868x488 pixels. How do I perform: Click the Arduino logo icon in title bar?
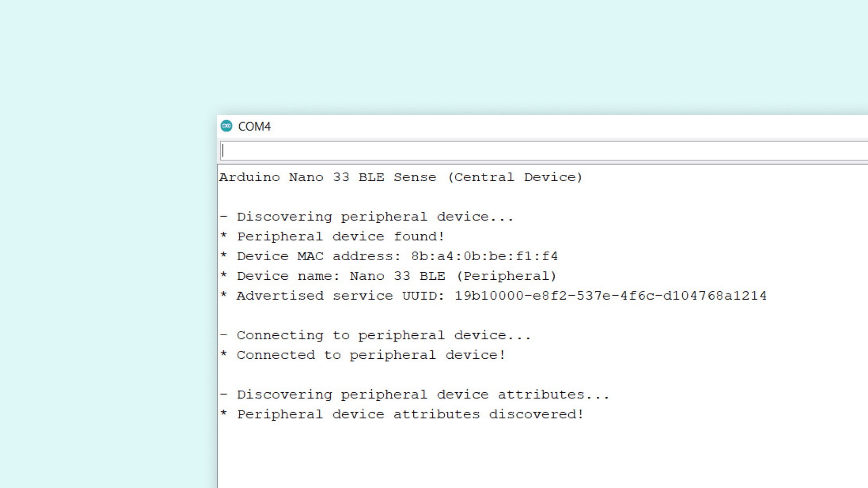[x=226, y=126]
